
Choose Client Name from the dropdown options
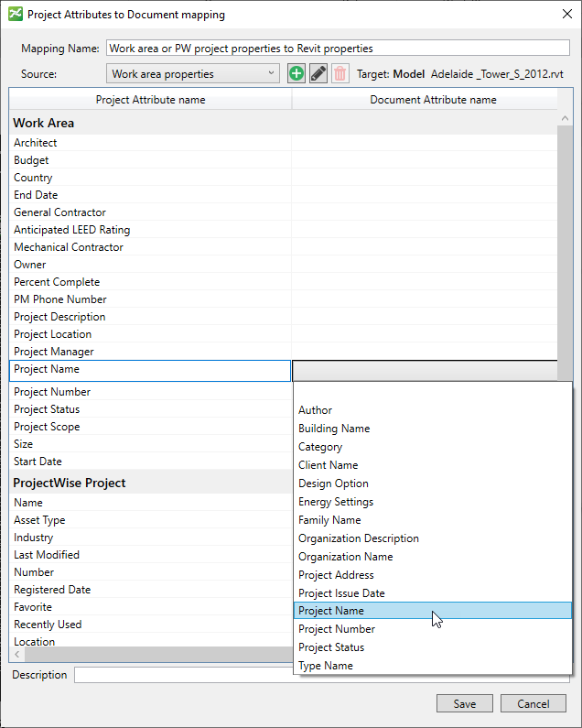tap(328, 465)
